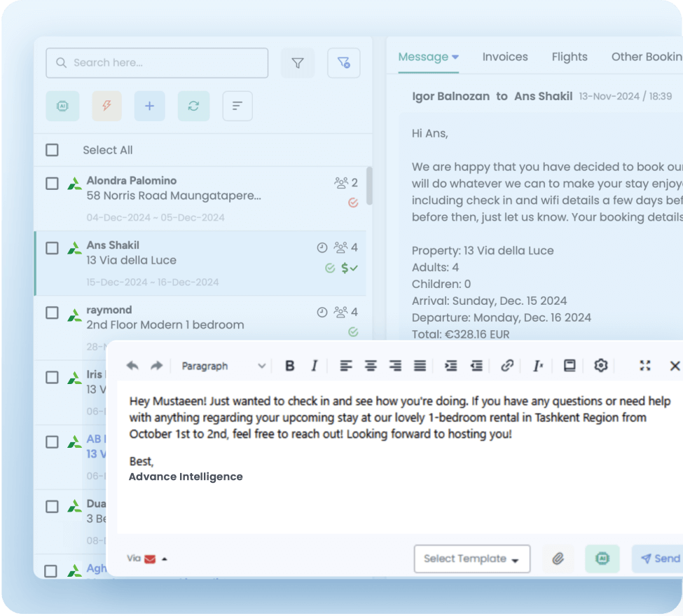The height and width of the screenshot is (616, 683).
Task: Click the Send button
Action: pyautogui.click(x=658, y=559)
